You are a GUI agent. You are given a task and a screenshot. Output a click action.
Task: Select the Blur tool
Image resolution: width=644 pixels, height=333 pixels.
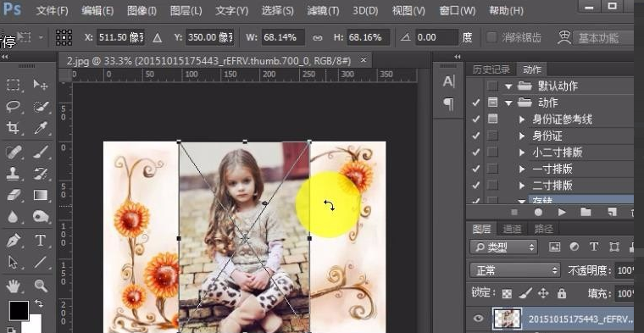point(14,216)
